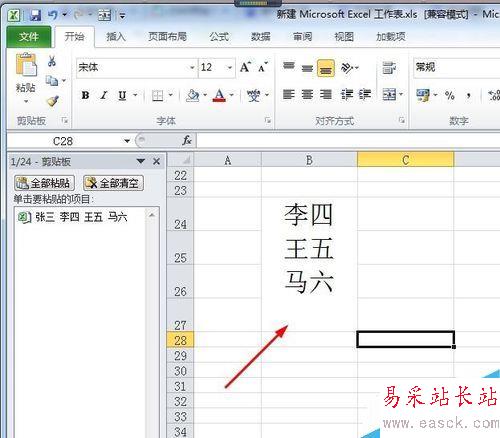Viewport: 500px width, 438px height.
Task: Apply Percent Style format
Action: pyautogui.click(x=450, y=96)
